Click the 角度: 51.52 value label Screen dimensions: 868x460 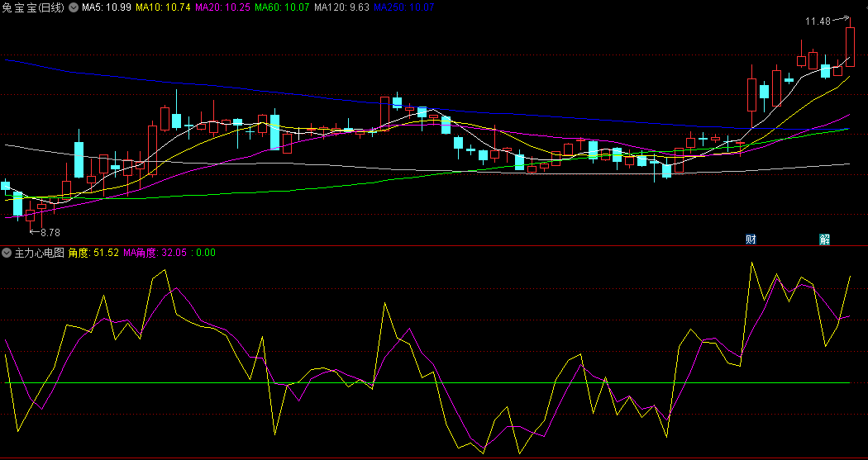93,254
